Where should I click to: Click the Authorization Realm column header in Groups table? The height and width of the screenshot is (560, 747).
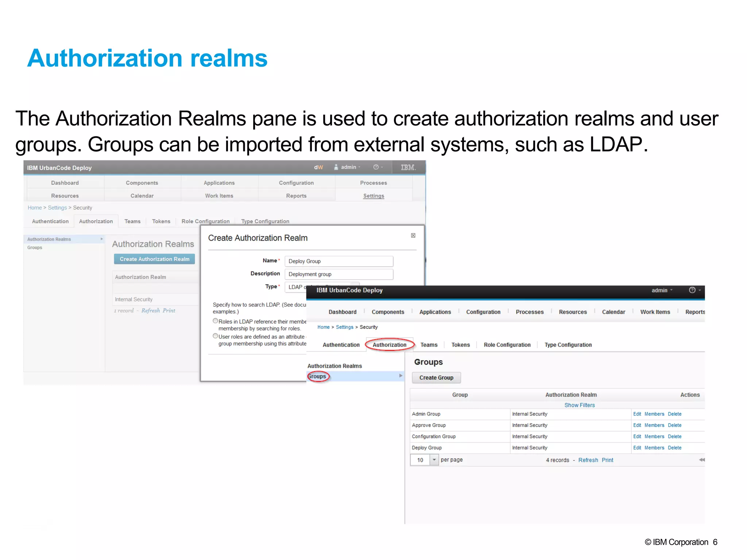coord(571,395)
